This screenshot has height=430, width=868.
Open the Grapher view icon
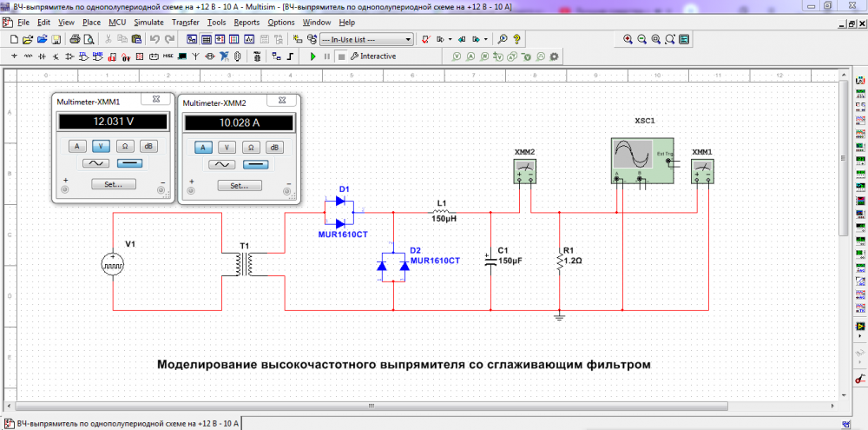(x=249, y=39)
